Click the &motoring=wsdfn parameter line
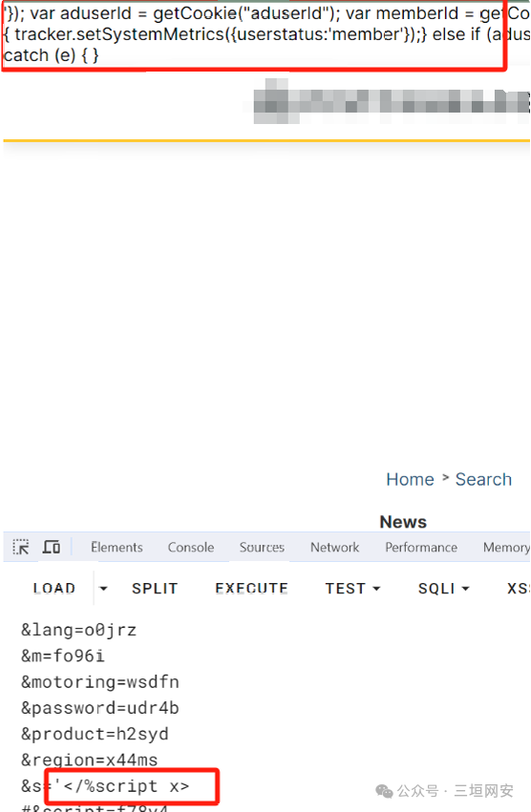Viewport: 531px width, 812px height. pyautogui.click(x=100, y=682)
